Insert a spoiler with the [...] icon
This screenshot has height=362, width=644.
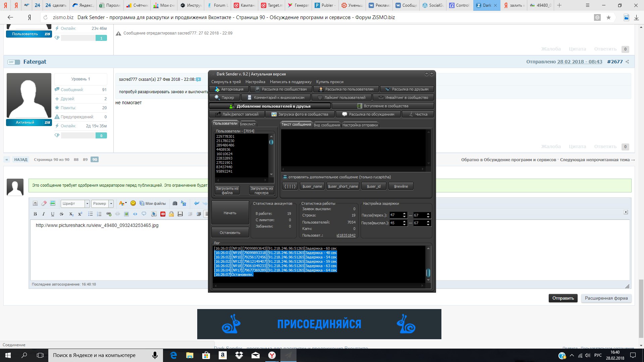(x=180, y=214)
